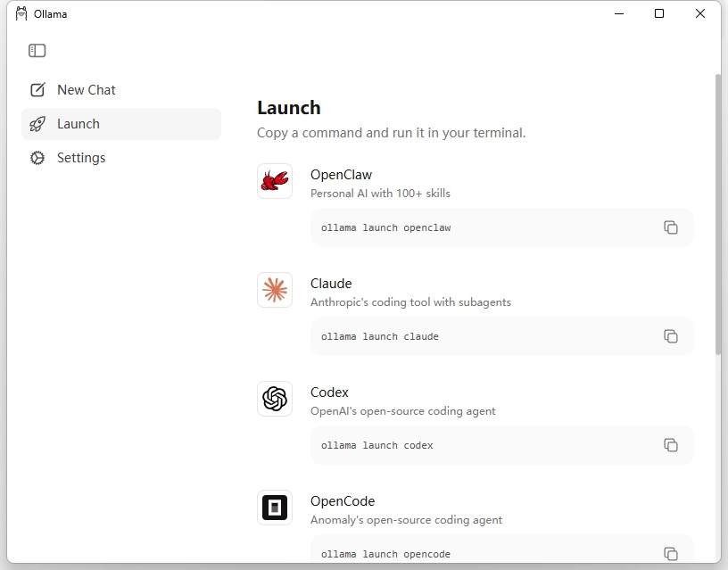728x570 pixels.
Task: Click 'Anomaly's open-source coding agent' description
Action: pyautogui.click(x=406, y=520)
